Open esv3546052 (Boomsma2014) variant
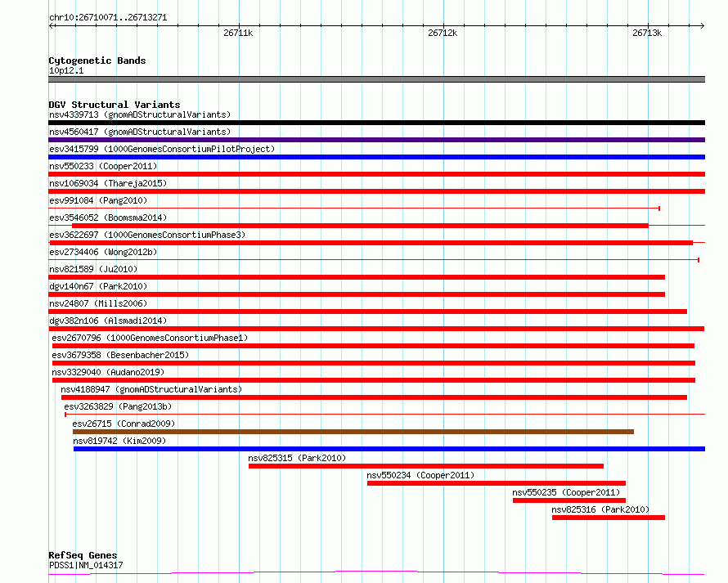 108,218
